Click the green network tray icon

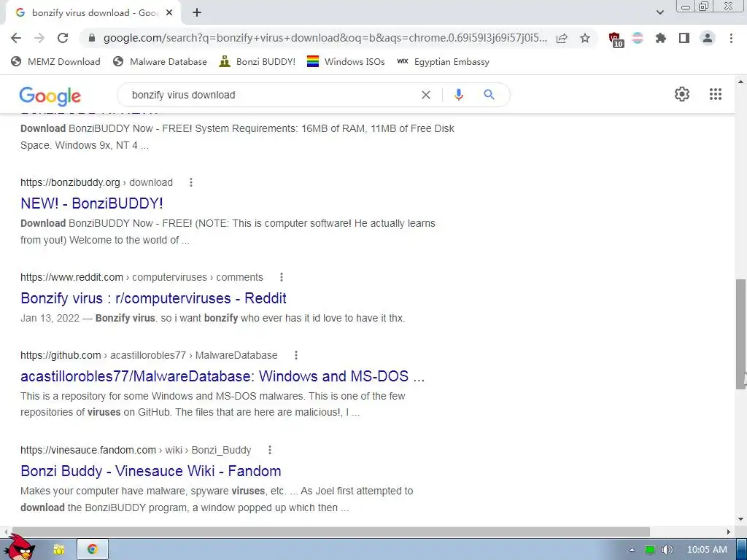(650, 550)
